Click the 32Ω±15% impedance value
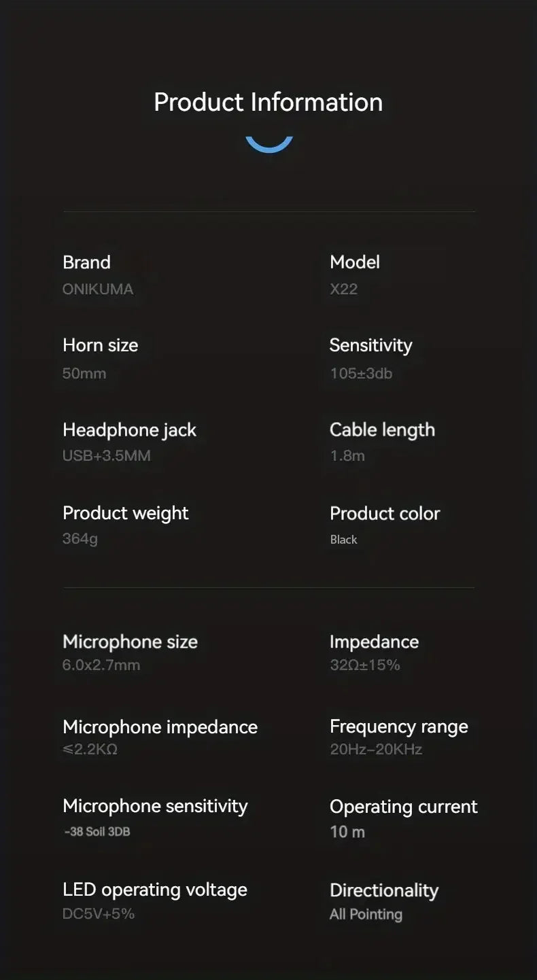The height and width of the screenshot is (980, 537). click(365, 665)
